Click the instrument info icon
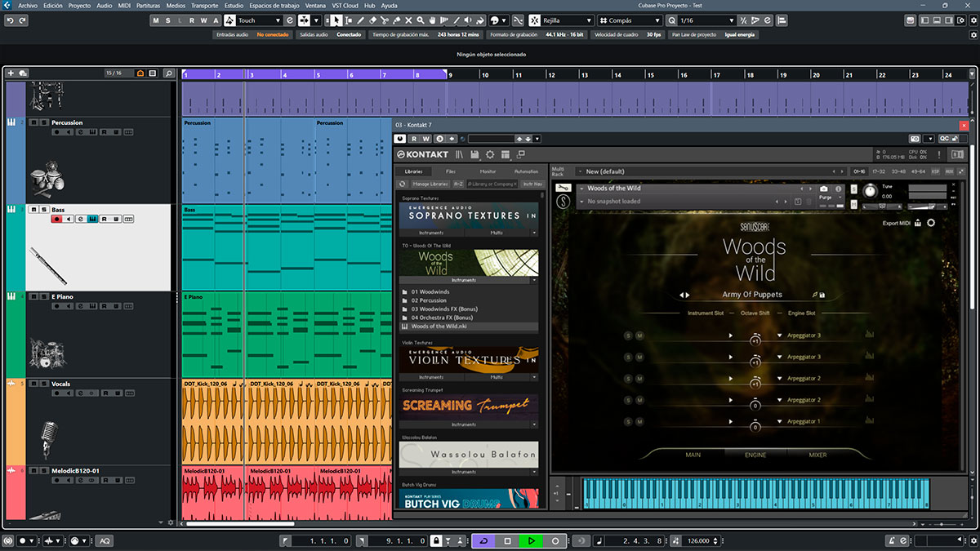The width and height of the screenshot is (980, 551). click(838, 189)
